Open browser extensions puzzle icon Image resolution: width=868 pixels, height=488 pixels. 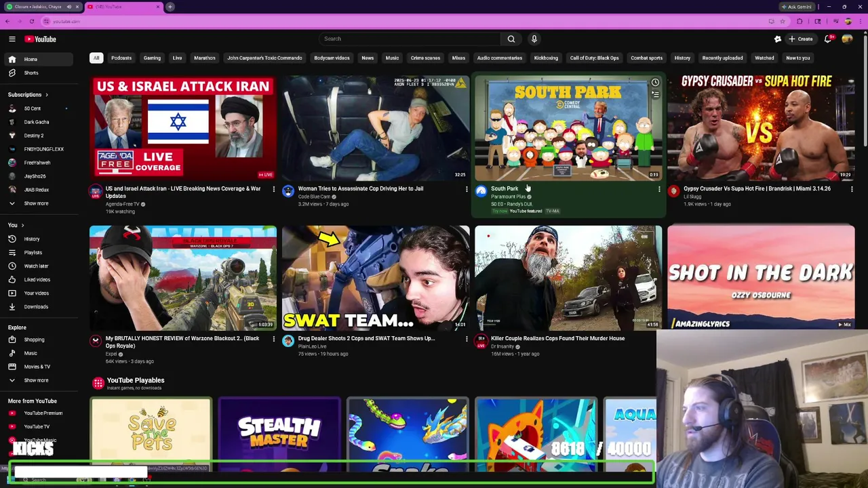(x=800, y=21)
